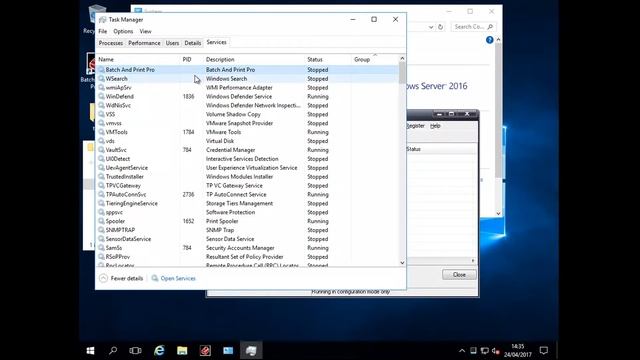Click the Search Control Panel field
The image size is (640, 360).
pyautogui.click(x=473, y=27)
